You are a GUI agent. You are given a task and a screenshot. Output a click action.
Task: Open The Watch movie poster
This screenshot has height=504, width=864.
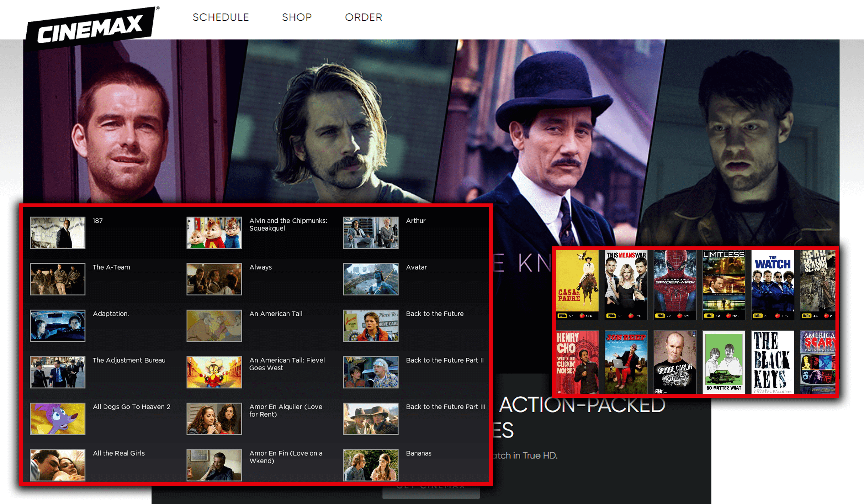(773, 281)
